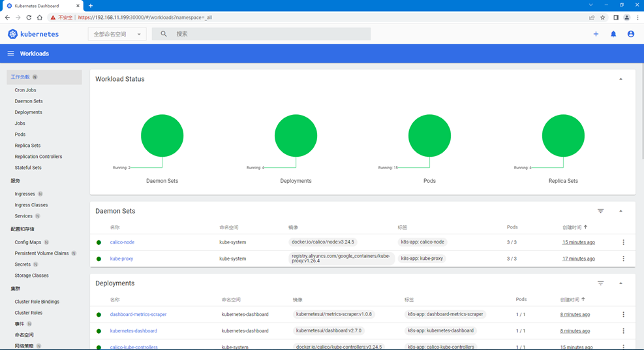Image resolution: width=644 pixels, height=350 pixels.
Task: Bookmark this page with star icon
Action: point(602,18)
